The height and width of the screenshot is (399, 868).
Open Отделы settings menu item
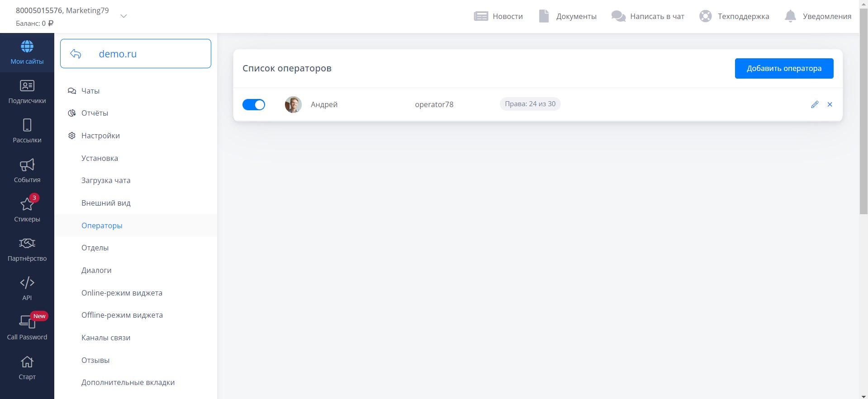pyautogui.click(x=95, y=248)
